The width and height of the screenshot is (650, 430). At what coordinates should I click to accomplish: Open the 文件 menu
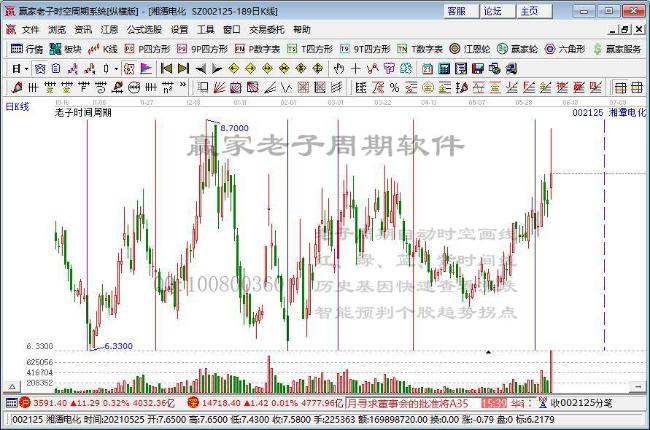point(30,29)
